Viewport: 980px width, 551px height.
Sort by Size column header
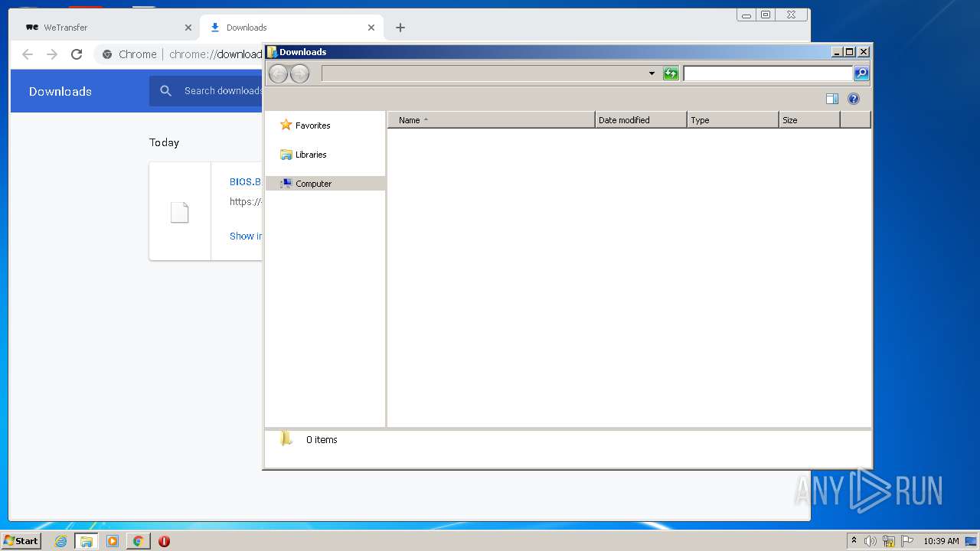click(x=809, y=120)
